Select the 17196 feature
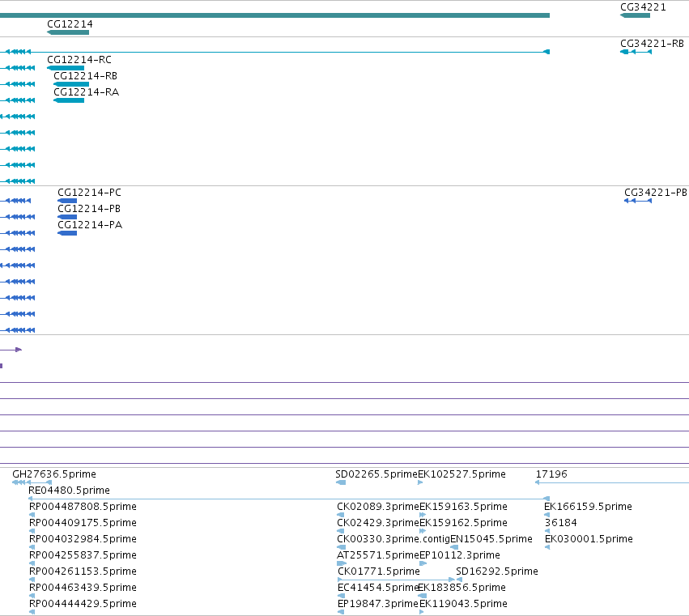This screenshot has width=689, height=616. point(611,482)
